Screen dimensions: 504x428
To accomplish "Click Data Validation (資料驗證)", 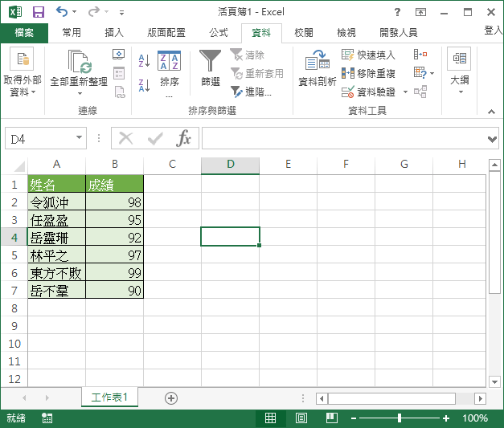I will tap(368, 92).
